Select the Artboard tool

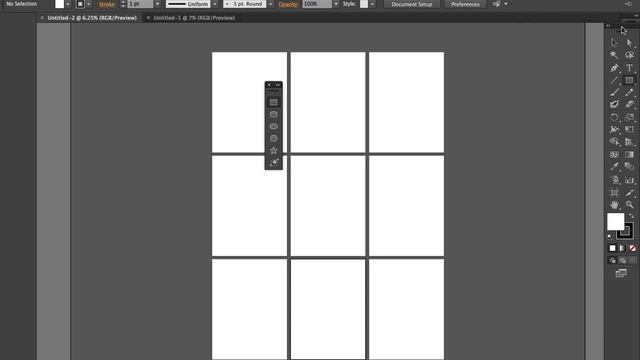pos(614,192)
